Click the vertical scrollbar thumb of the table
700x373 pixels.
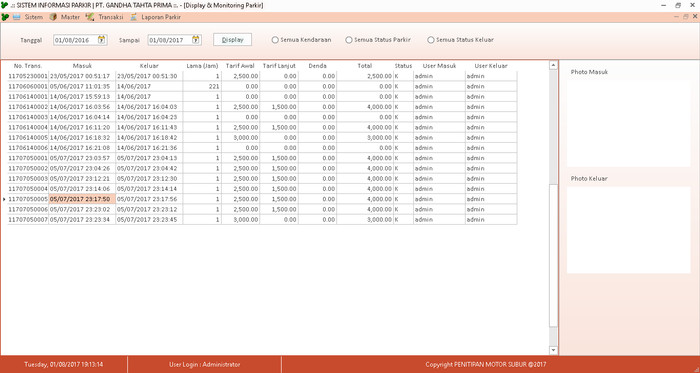[554, 255]
